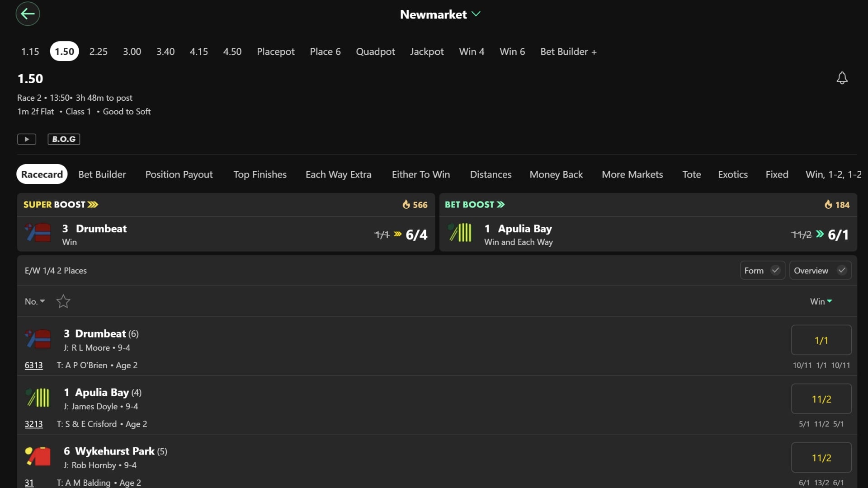
Task: Open Wykehurst Park's form figures 31
Action: coord(29,483)
